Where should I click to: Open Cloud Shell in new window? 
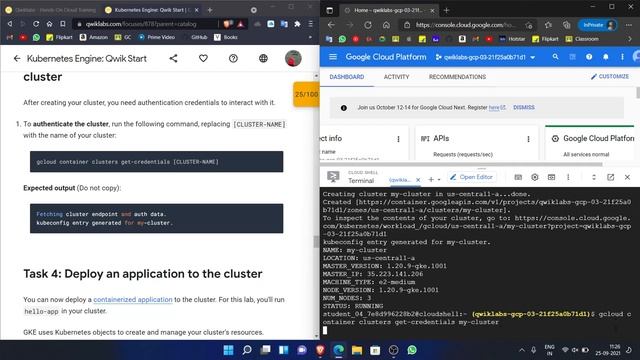pos(611,177)
